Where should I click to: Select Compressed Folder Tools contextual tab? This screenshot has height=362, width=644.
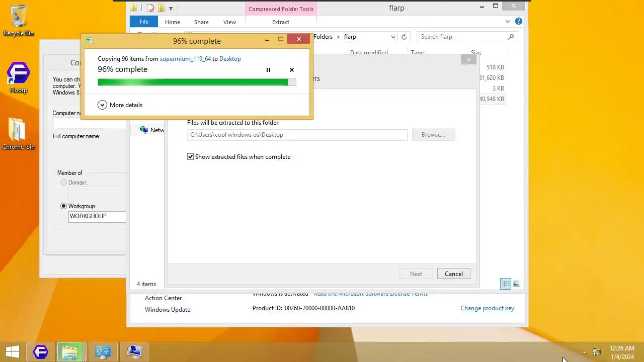click(281, 9)
